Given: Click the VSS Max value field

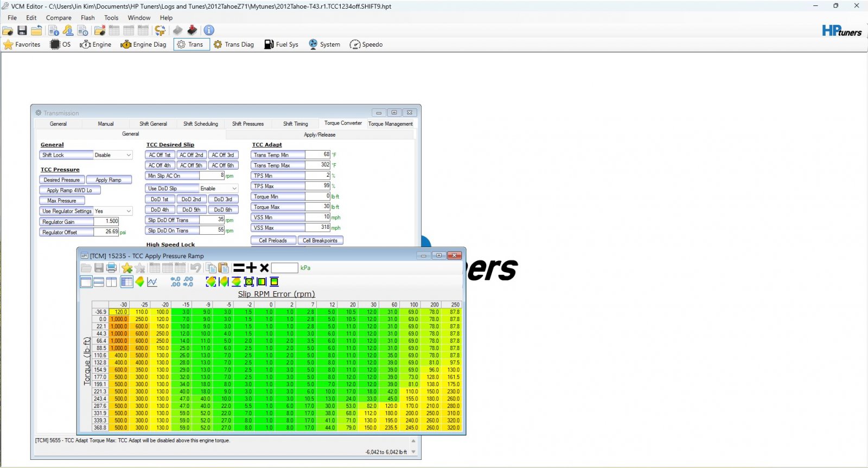Looking at the screenshot, I should pyautogui.click(x=318, y=227).
